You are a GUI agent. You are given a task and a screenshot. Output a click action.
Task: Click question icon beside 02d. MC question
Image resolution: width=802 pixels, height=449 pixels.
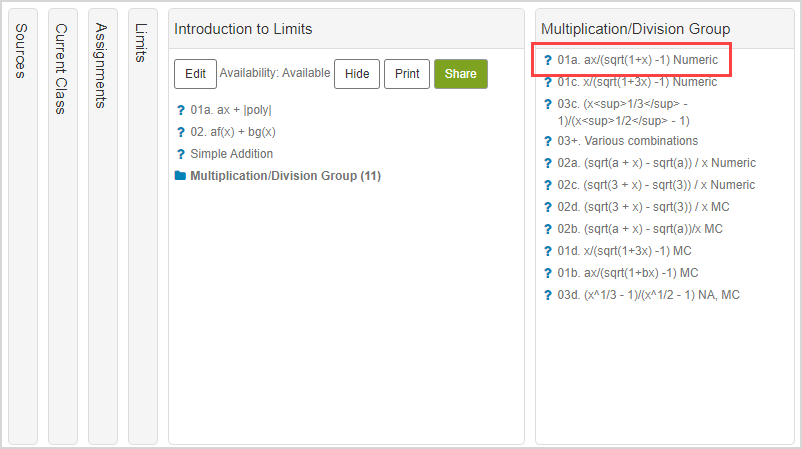point(548,207)
